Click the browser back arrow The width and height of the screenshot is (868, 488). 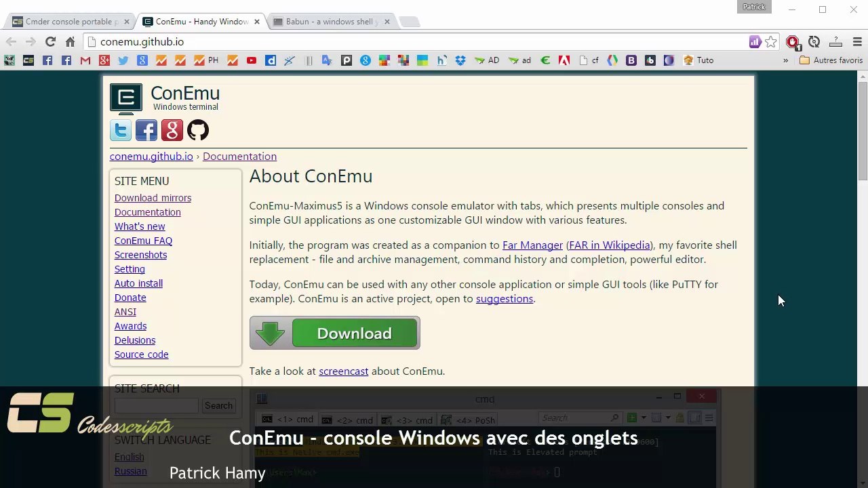pyautogui.click(x=11, y=42)
